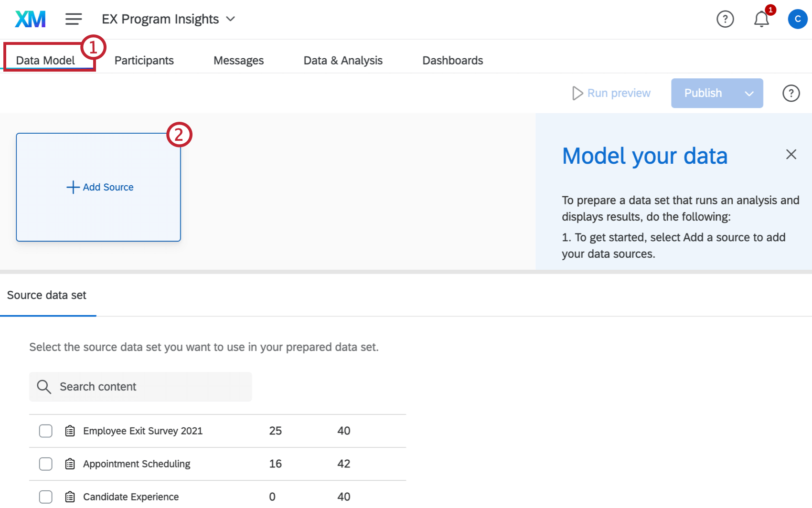Open the Data Model help icon beside Publish

point(791,93)
